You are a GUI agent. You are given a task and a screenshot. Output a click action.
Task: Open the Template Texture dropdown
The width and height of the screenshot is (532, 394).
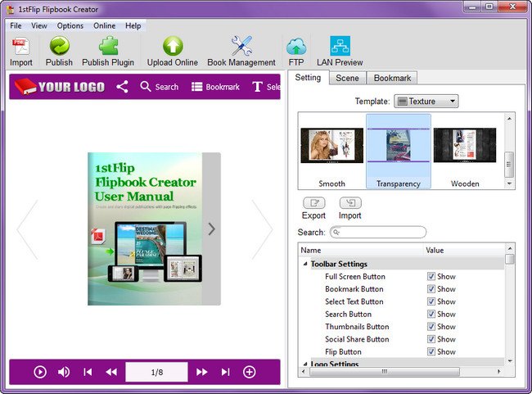[x=426, y=102]
